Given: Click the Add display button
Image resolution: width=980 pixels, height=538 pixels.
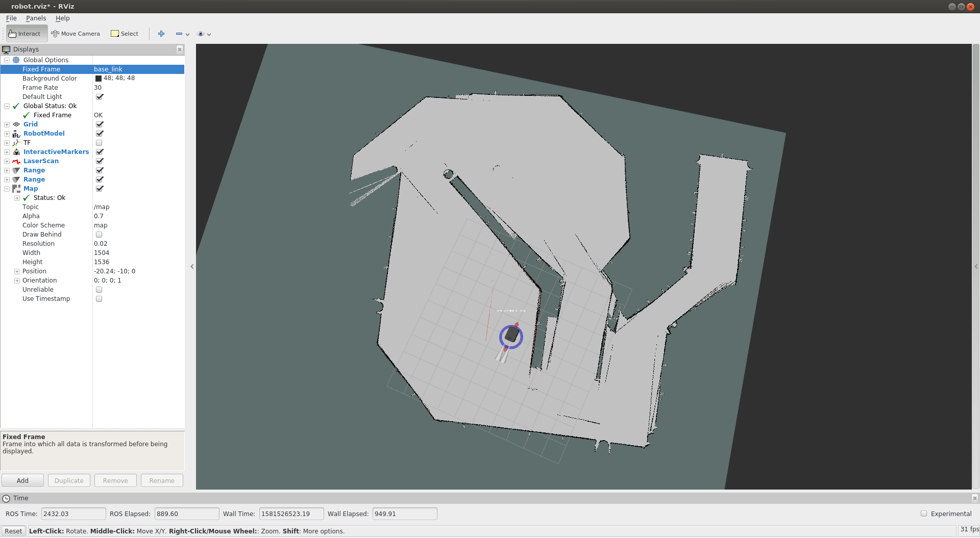Looking at the screenshot, I should tap(22, 480).
